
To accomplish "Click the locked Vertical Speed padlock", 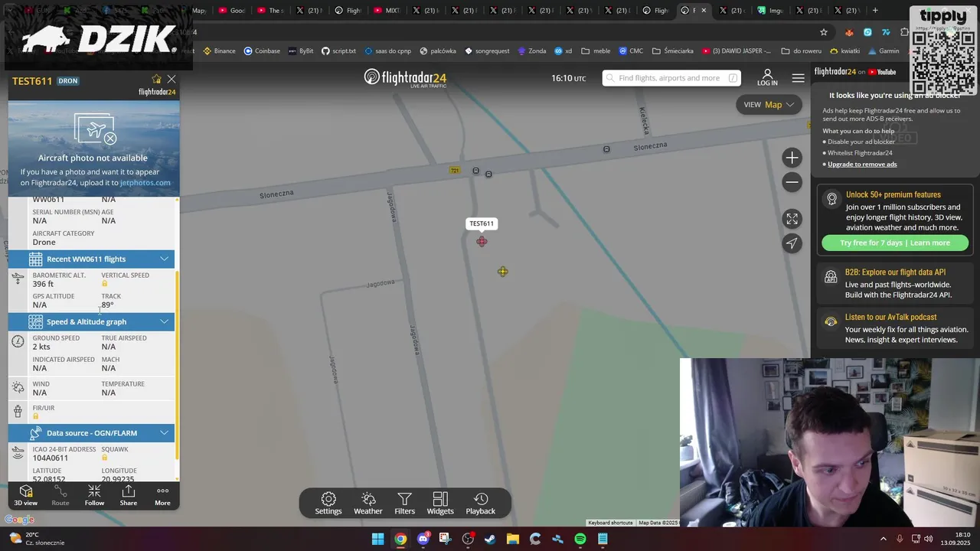I will tap(105, 284).
